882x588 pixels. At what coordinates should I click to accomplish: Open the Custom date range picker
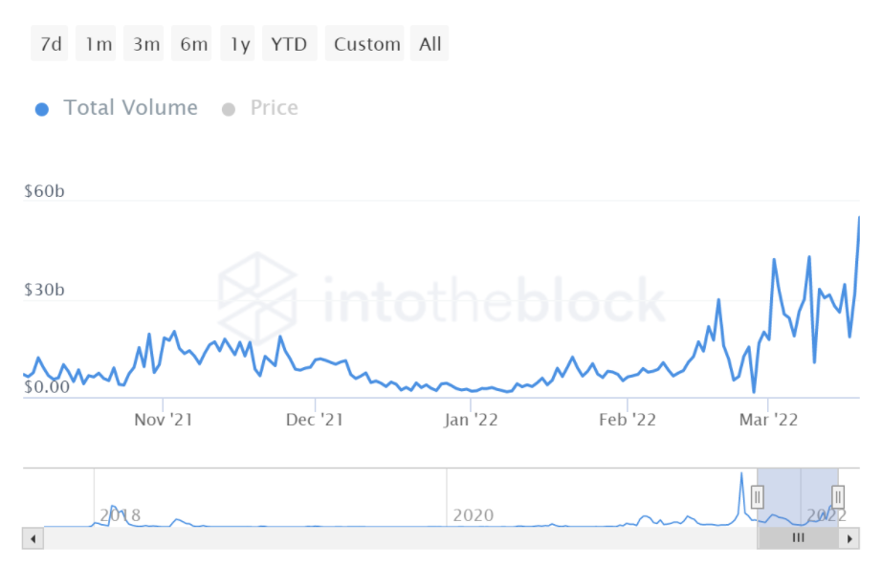point(366,44)
